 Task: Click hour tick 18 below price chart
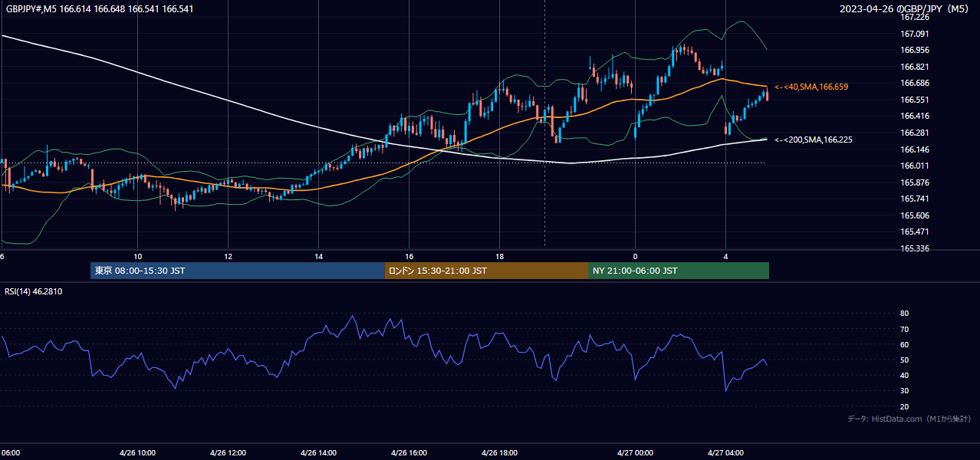point(499,256)
